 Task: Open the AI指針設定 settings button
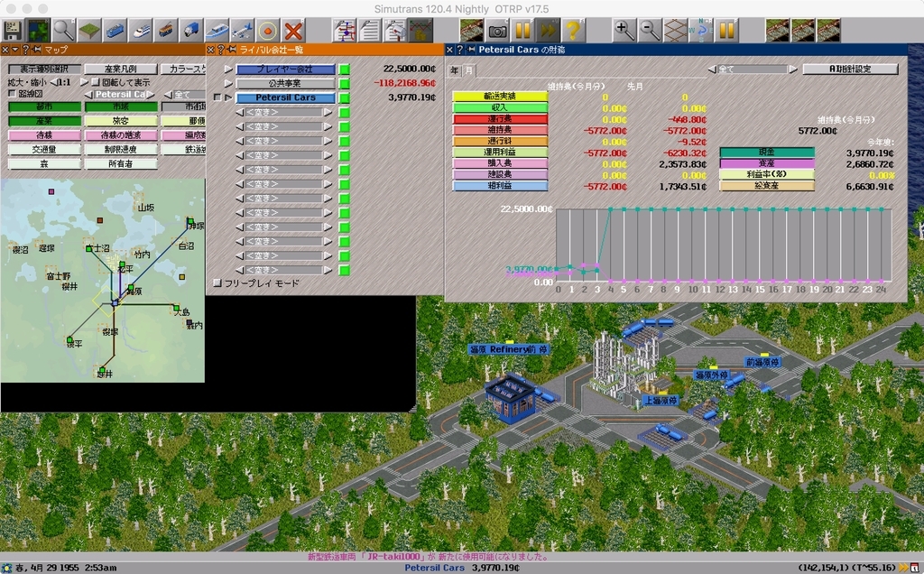click(850, 69)
